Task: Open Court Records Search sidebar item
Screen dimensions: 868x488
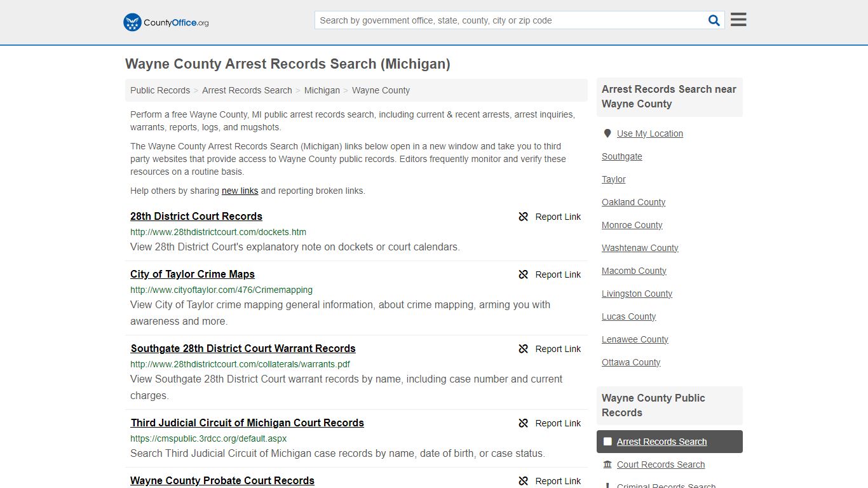Action: 661,464
